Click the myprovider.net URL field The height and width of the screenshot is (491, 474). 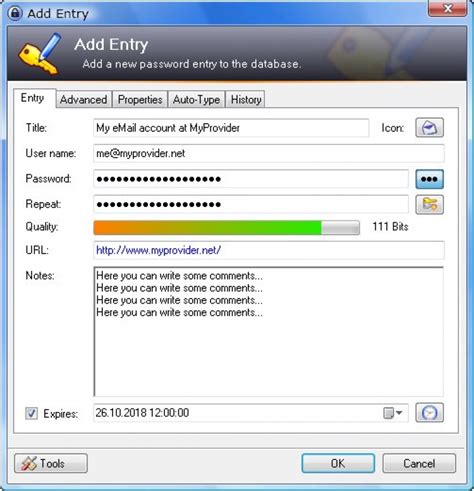click(x=269, y=250)
